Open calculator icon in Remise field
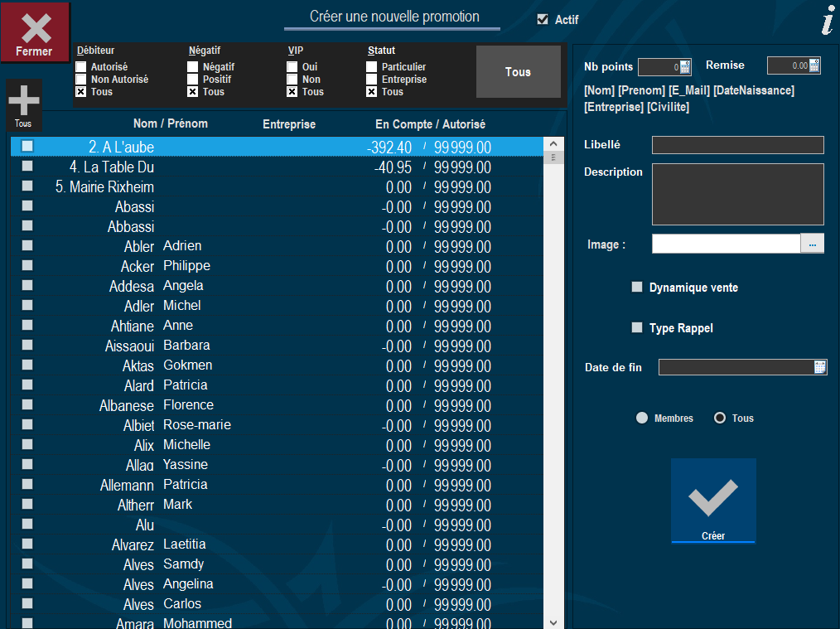 pos(814,65)
